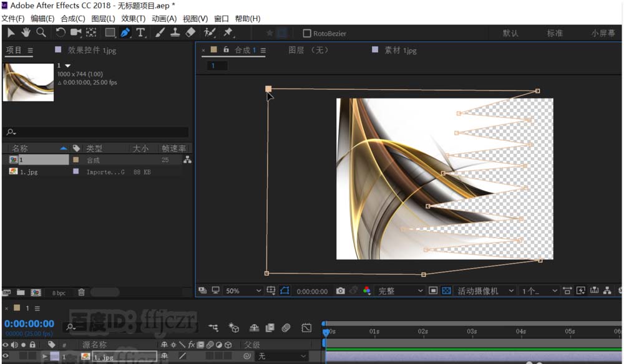The height and width of the screenshot is (364, 624).
Task: Select the Zoom magnifier tool
Action: pyautogui.click(x=41, y=32)
